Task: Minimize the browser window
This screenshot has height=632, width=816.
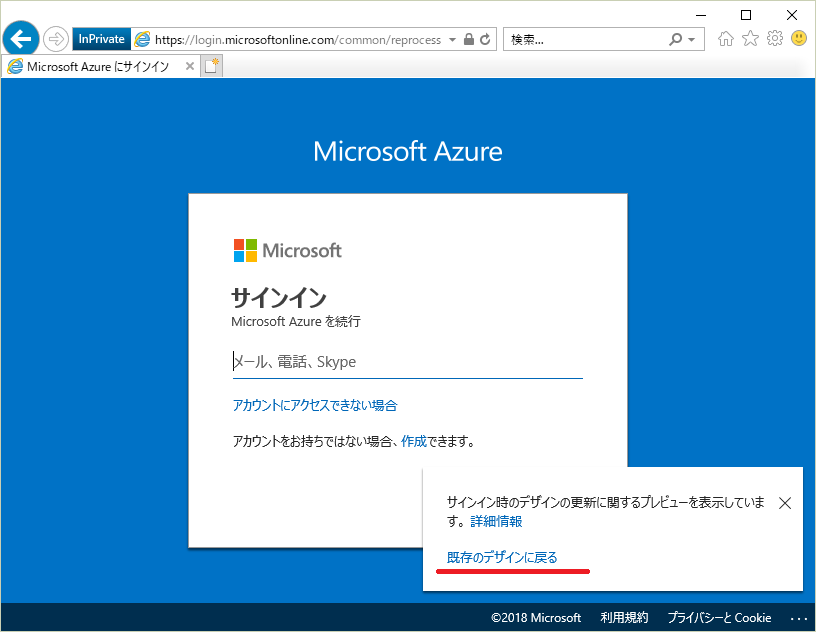Action: pos(701,15)
